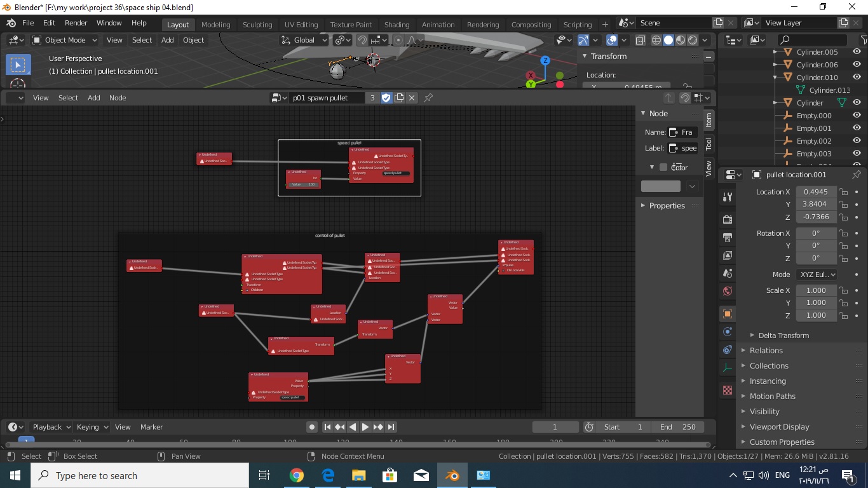868x488 pixels.
Task: Hide Empty.001 in the outliner
Action: (857, 128)
